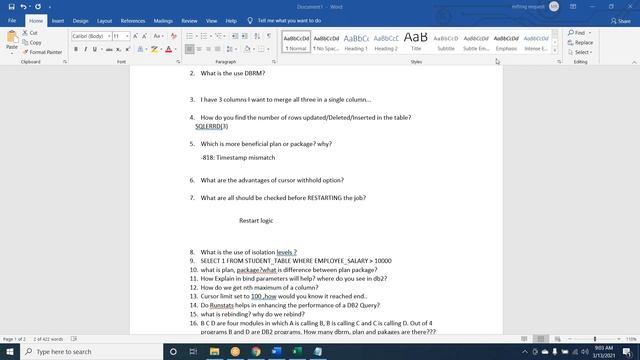Open the spelling and proofing status icon

coord(74,339)
